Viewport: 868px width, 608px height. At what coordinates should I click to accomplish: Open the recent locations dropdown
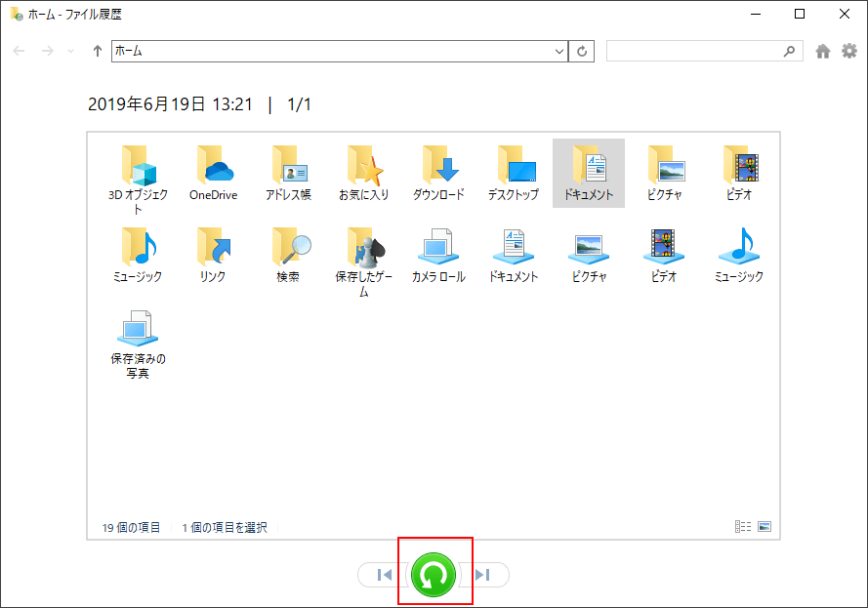click(71, 52)
